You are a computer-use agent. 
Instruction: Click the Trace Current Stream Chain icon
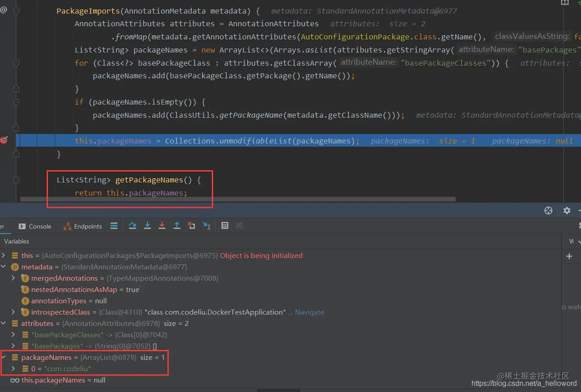point(239,225)
